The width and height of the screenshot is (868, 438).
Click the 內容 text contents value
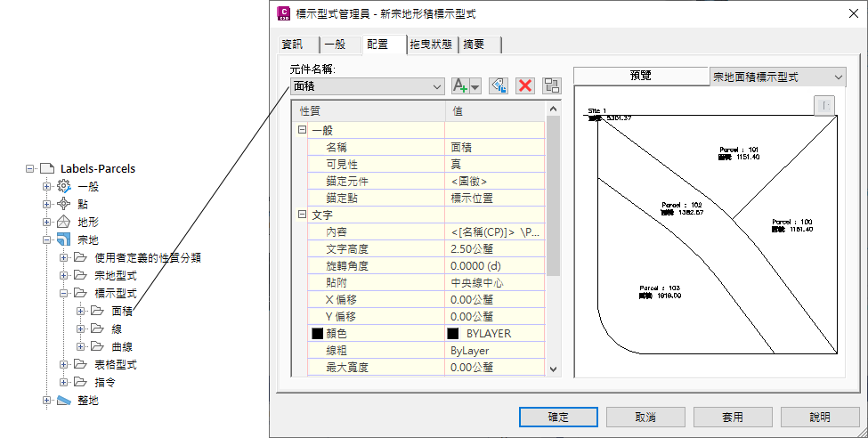(495, 232)
